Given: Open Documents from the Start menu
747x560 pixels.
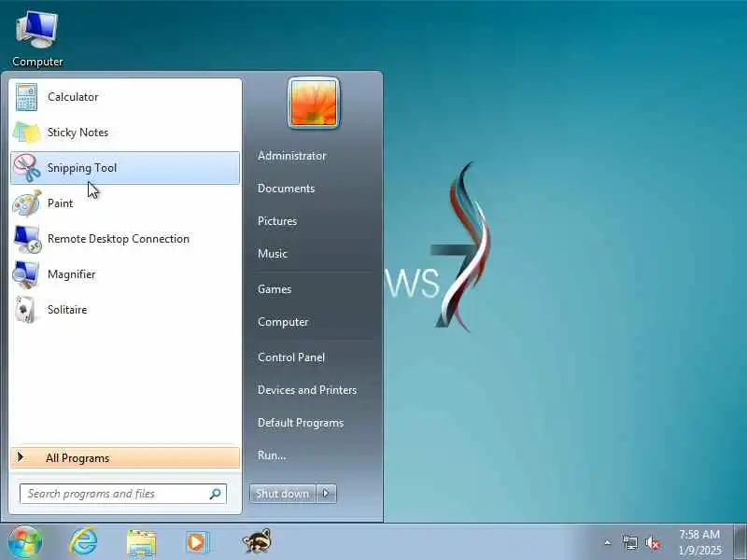Looking at the screenshot, I should pyautogui.click(x=286, y=189).
